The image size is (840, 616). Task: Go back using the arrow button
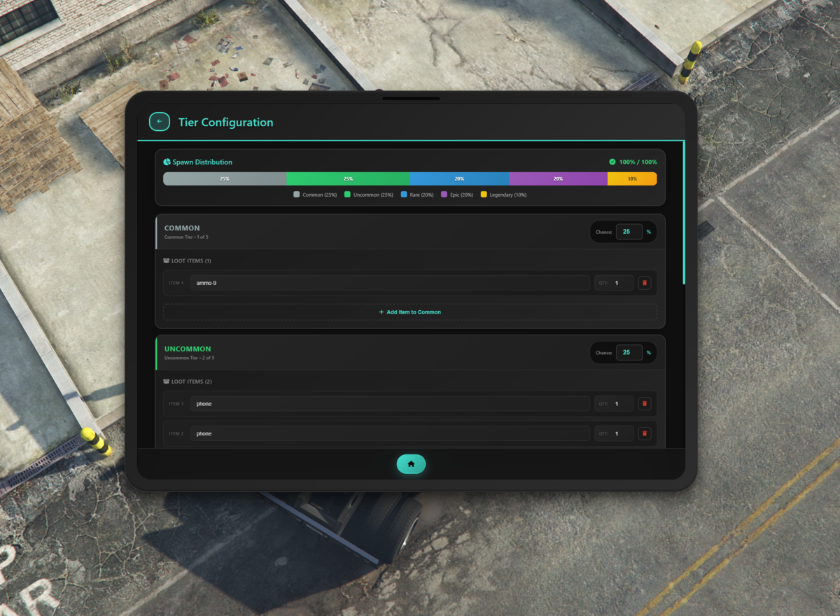tap(160, 122)
